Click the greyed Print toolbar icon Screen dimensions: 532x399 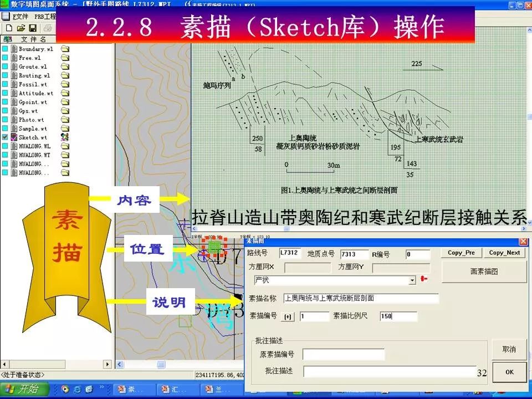pyautogui.click(x=48, y=28)
